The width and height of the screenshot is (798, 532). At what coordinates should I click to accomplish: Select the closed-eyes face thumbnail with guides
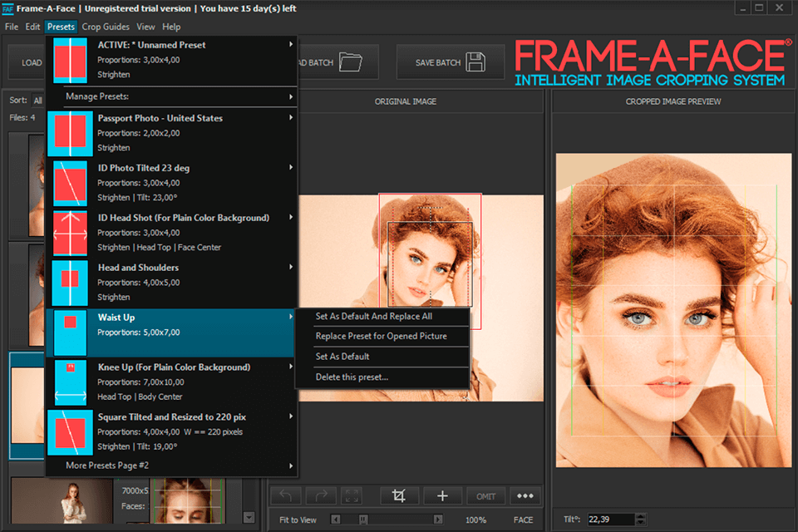[x=189, y=500]
